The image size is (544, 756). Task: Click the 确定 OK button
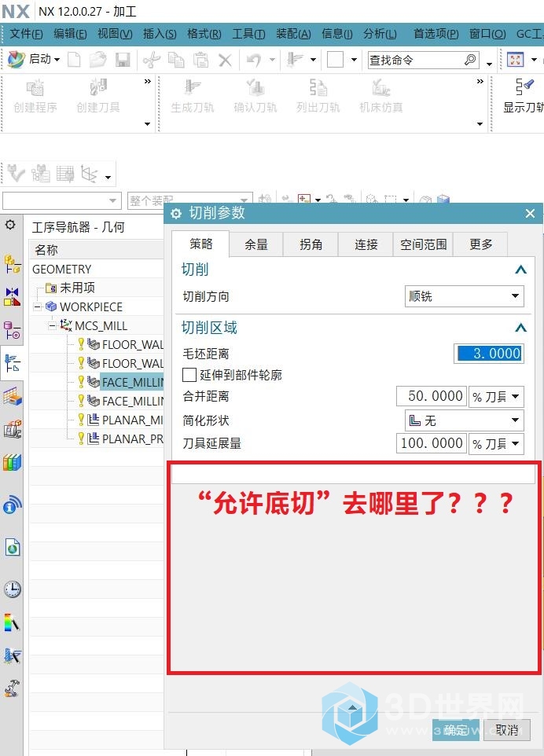[456, 730]
